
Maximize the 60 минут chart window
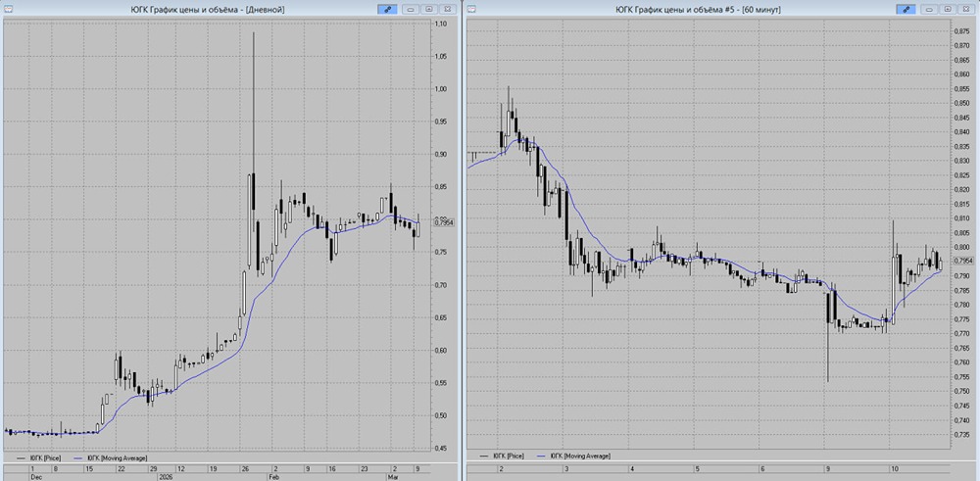coord(948,10)
